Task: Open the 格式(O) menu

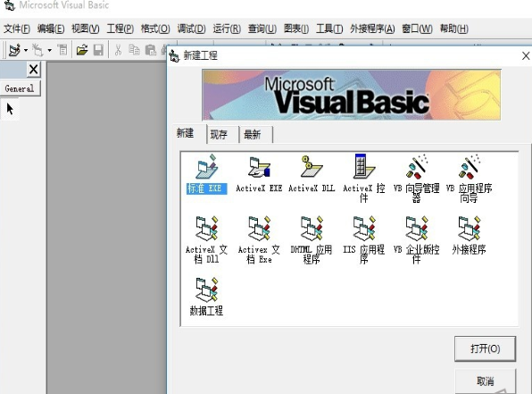Action: coord(155,29)
